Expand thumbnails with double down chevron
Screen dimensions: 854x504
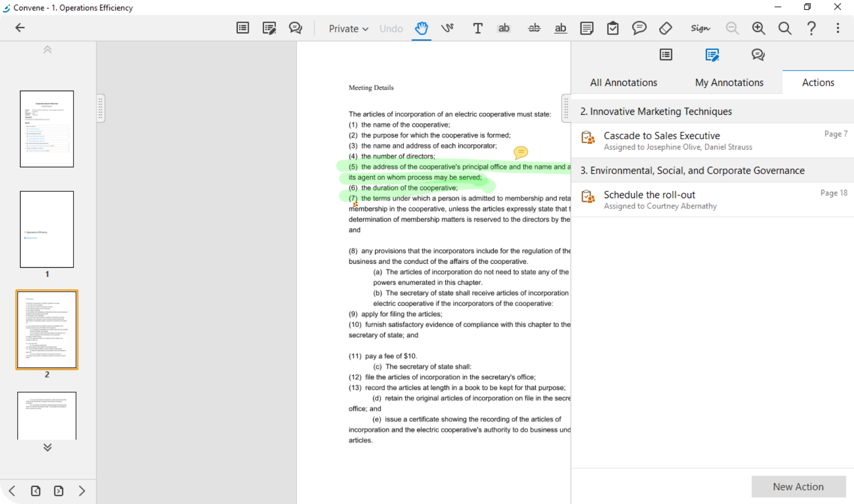point(48,447)
